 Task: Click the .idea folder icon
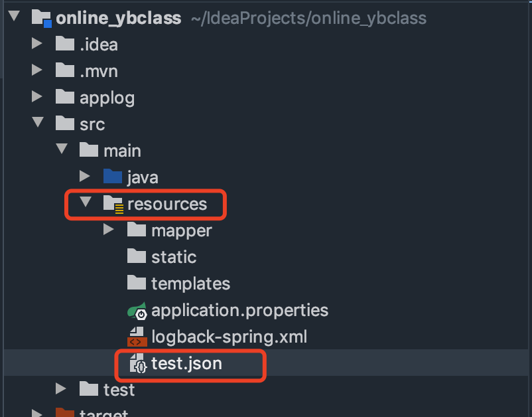[65, 43]
